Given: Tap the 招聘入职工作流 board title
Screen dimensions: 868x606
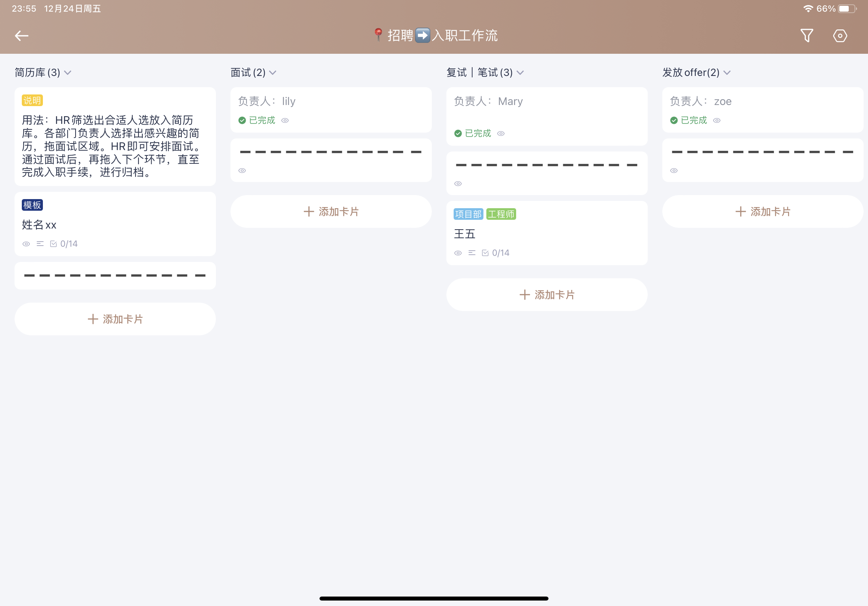Looking at the screenshot, I should 435,36.
